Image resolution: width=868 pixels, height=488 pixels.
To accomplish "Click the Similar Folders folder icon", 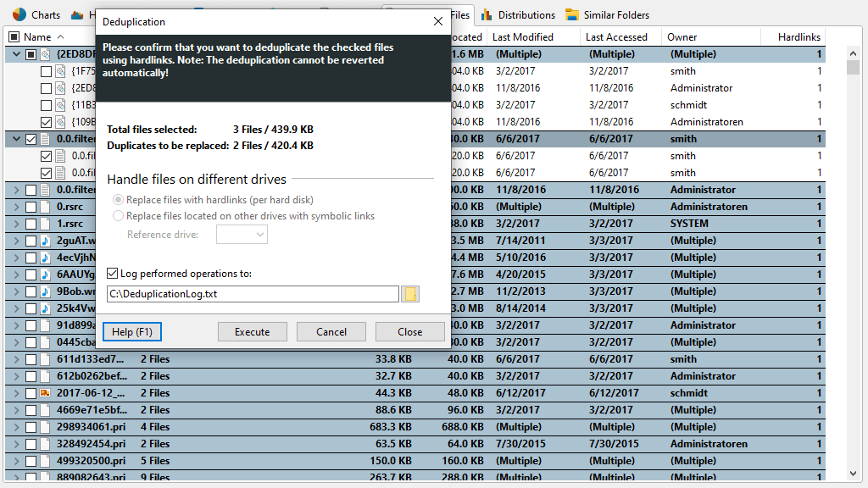I will [573, 15].
